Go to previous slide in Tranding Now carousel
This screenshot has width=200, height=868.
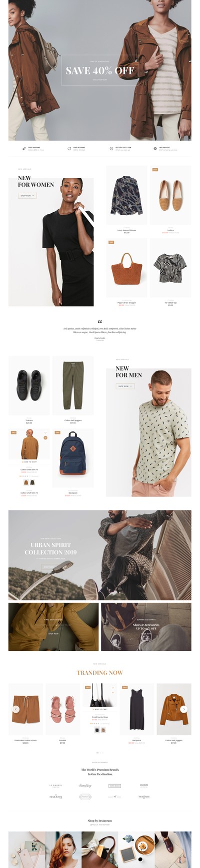tap(15, 709)
